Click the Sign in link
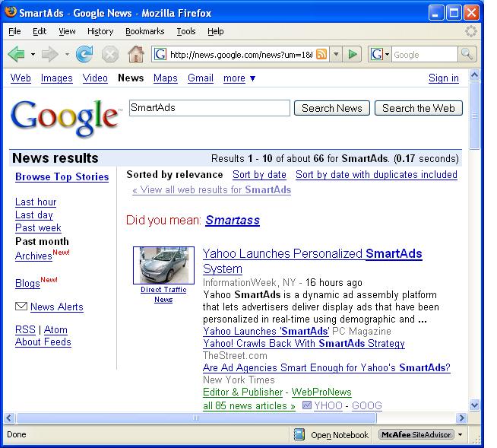Viewport: 497px width, 448px height. (x=444, y=78)
